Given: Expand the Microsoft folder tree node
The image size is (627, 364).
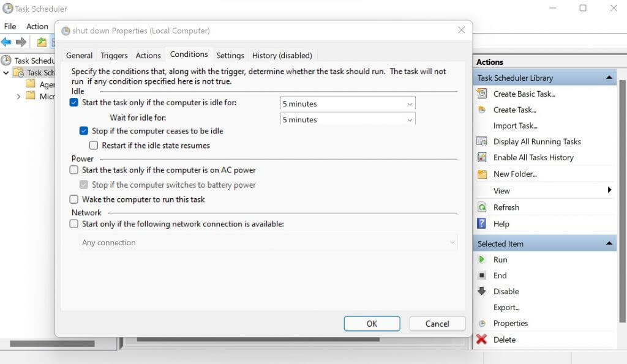Looking at the screenshot, I should pyautogui.click(x=18, y=96).
